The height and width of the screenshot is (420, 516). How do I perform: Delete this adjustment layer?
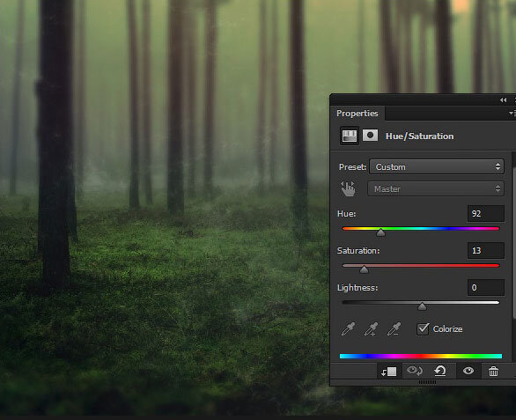[x=493, y=372]
